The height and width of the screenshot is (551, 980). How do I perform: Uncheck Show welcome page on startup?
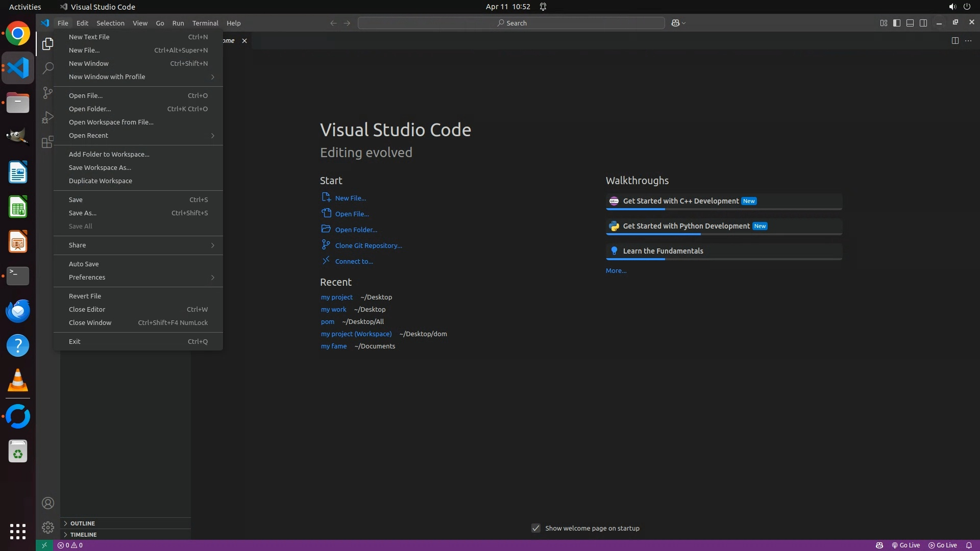coord(535,528)
